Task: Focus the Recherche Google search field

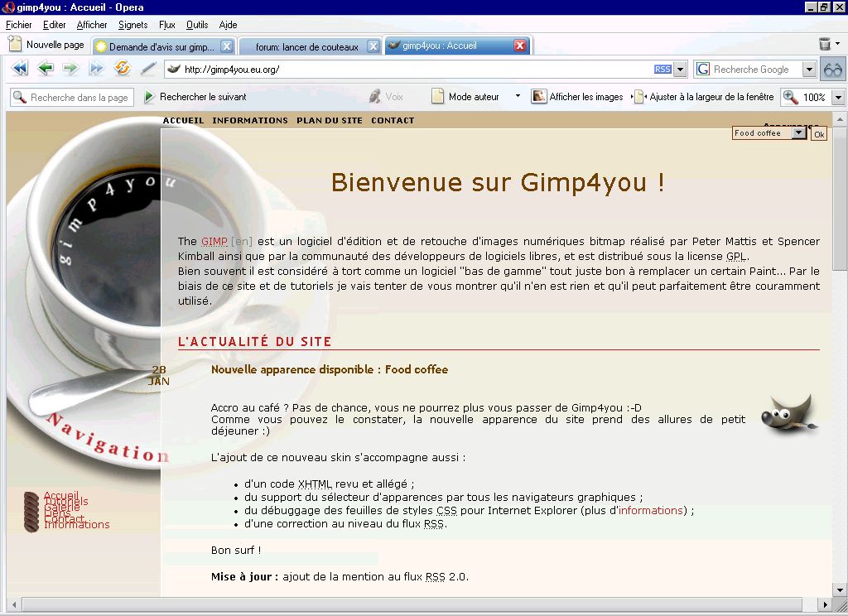Action: pos(755,70)
